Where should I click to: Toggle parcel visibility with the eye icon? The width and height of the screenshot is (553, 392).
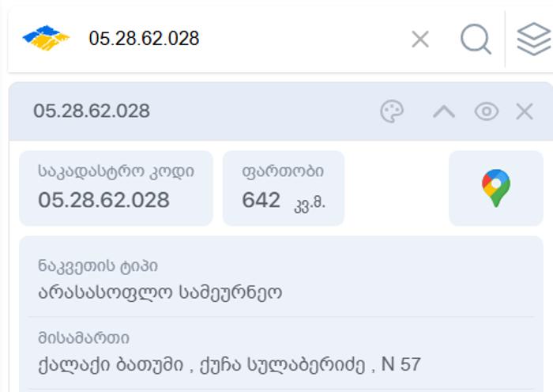click(x=487, y=111)
